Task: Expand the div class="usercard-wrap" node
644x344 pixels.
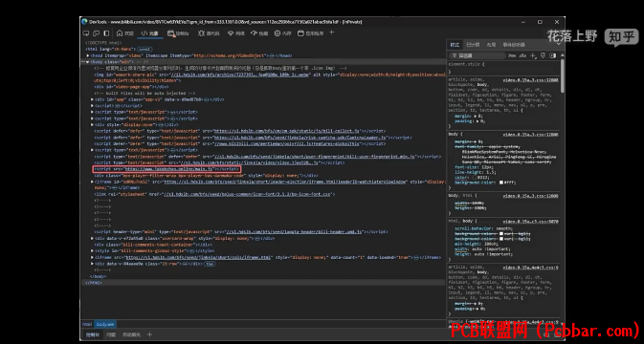Action: click(93, 238)
